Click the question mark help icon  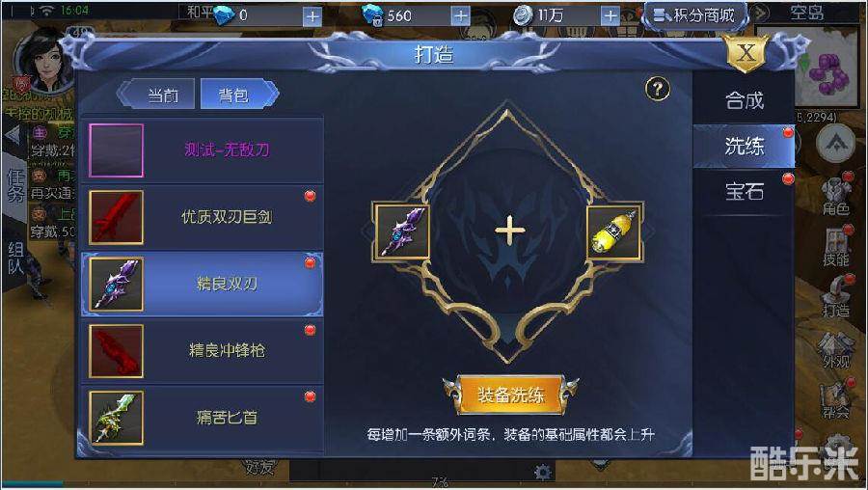[658, 89]
